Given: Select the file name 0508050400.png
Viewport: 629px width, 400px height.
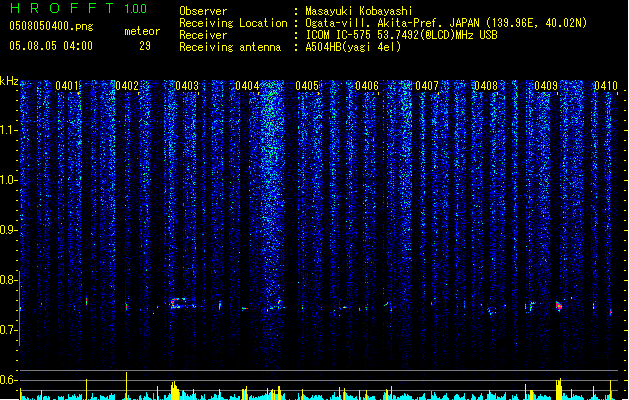Looking at the screenshot, I should (x=51, y=26).
